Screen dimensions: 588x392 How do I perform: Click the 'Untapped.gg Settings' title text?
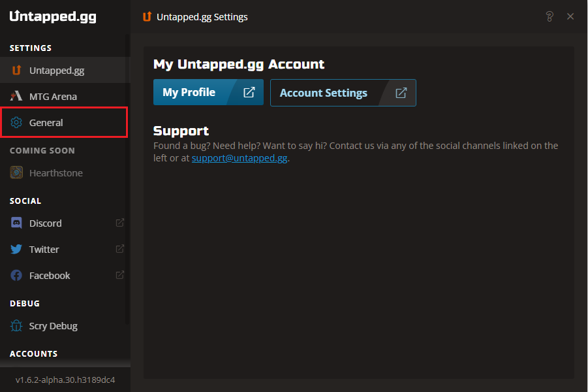(202, 17)
